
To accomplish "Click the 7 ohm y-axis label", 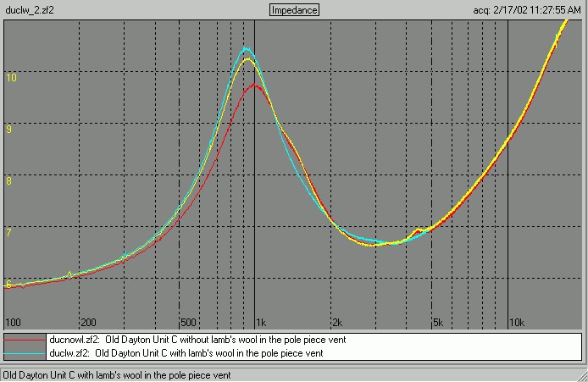I will [9, 232].
